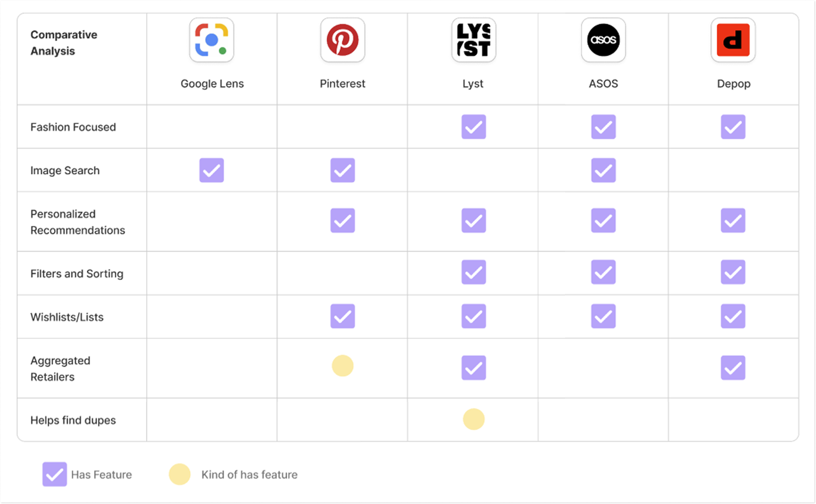Click the yellow circle in Lyst's dupes cell

[474, 419]
